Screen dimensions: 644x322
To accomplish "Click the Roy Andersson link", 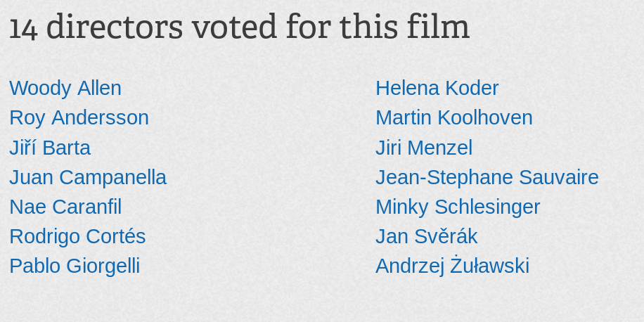I will point(79,118).
